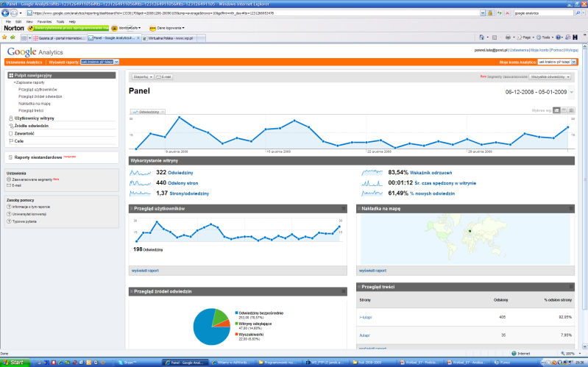
Task: Select the second chart view icon near Wykres wg
Action: 564,110
